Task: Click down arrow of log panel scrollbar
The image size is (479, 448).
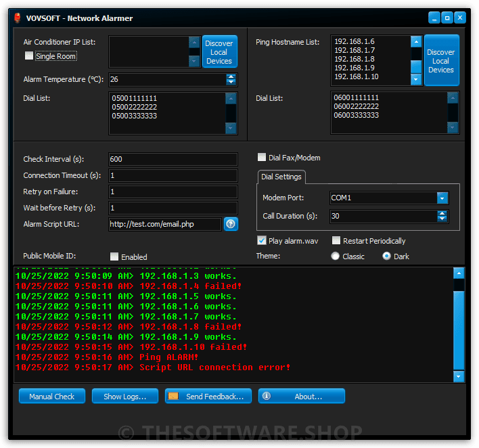Action: pyautogui.click(x=459, y=376)
